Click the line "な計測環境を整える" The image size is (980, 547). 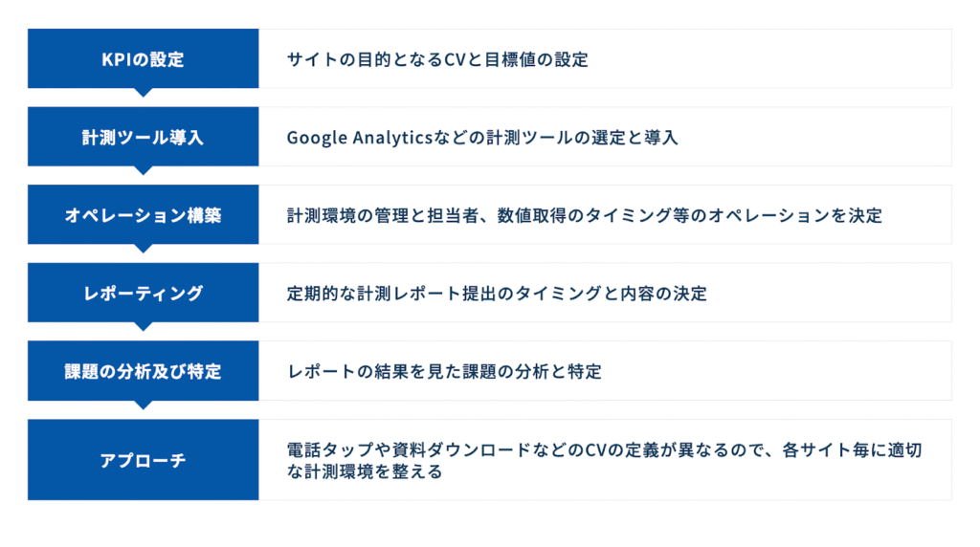tap(365, 472)
